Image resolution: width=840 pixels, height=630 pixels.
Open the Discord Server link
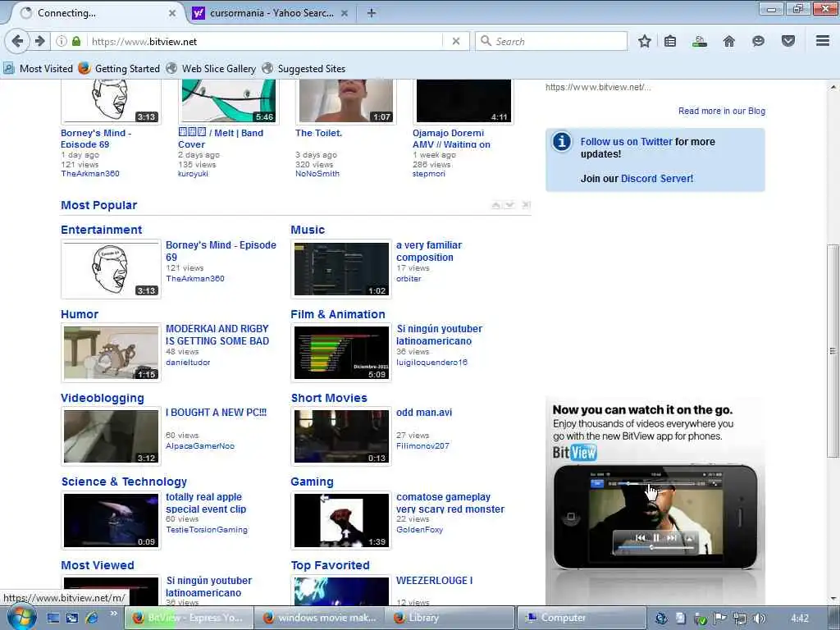pyautogui.click(x=657, y=178)
